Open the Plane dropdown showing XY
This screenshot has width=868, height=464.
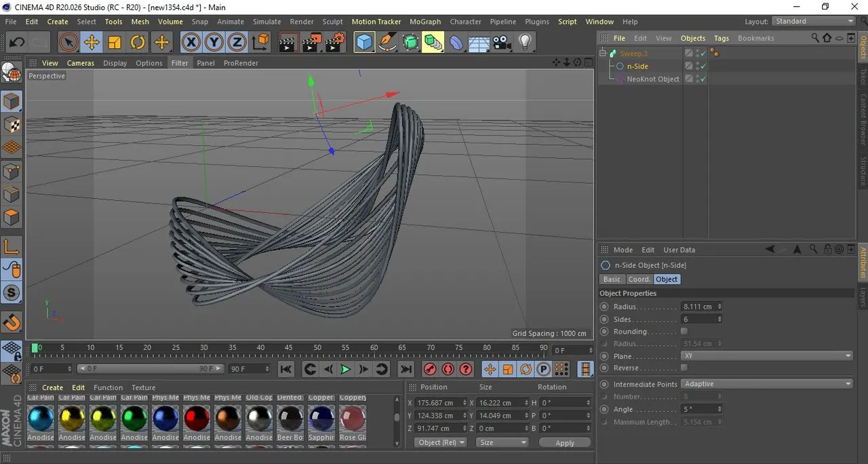click(766, 356)
